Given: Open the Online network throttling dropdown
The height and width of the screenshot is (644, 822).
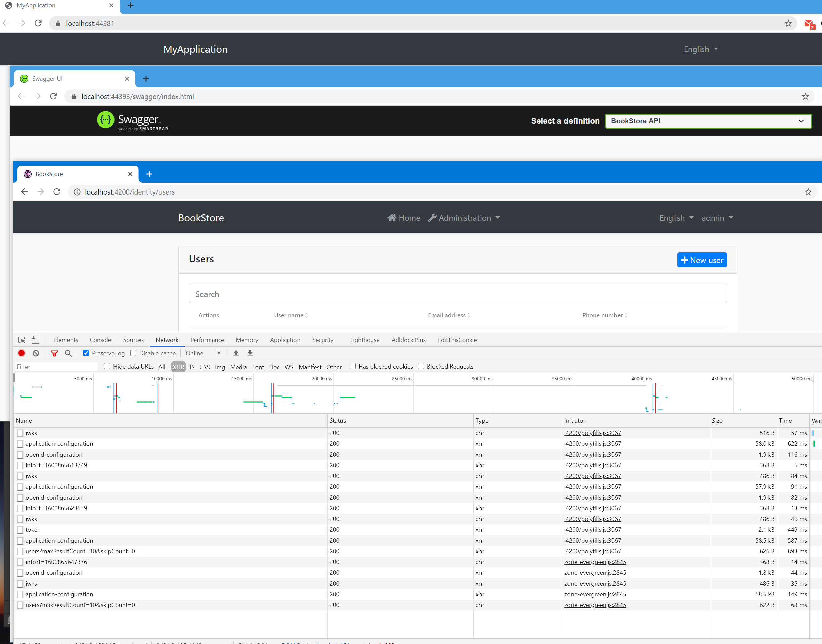Looking at the screenshot, I should pos(203,353).
